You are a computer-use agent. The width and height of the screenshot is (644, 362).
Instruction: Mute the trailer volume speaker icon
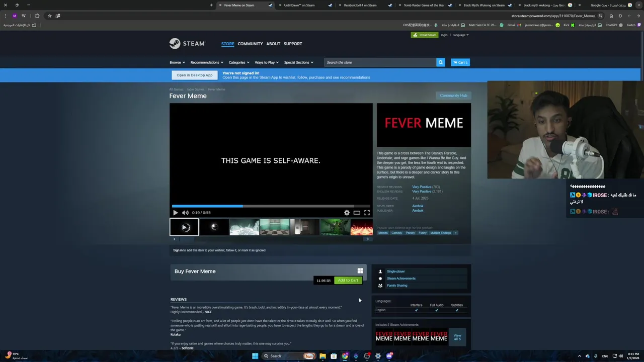[185, 213]
